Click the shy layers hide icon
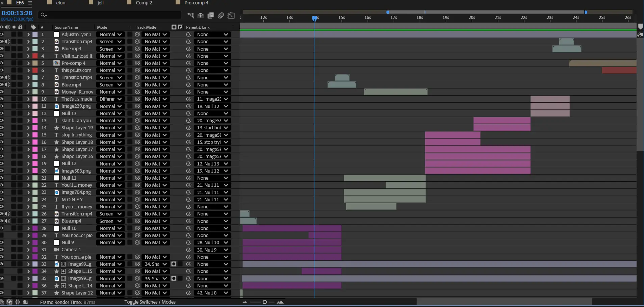Screen dimensions: 644x307 (x=201, y=15)
